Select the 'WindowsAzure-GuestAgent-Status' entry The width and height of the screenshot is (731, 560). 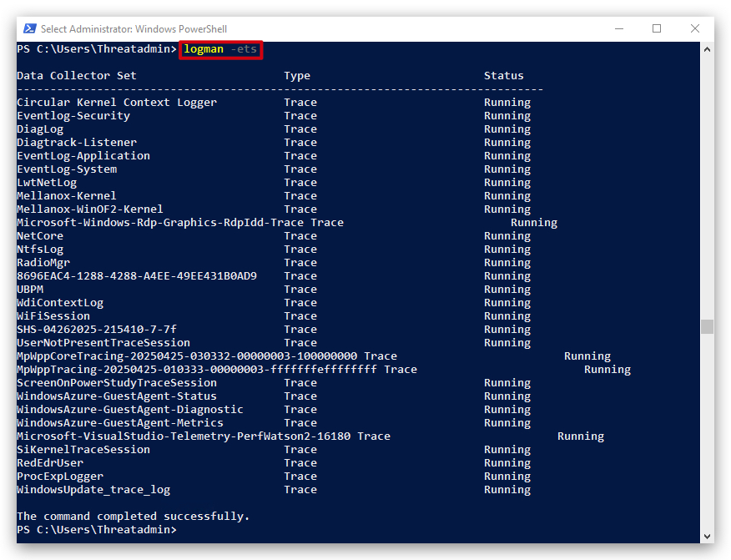pyautogui.click(x=117, y=396)
